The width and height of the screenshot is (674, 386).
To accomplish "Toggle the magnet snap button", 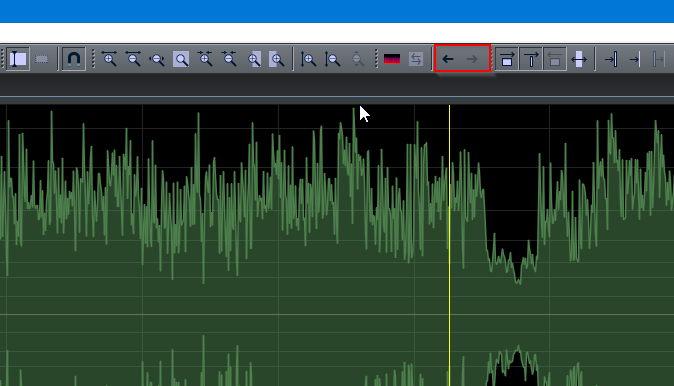I will 74,59.
